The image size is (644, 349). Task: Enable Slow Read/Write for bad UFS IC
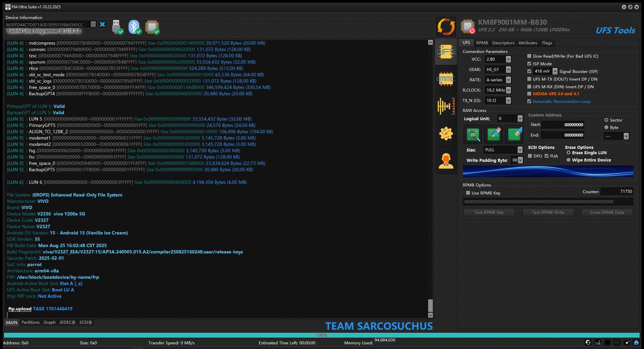pos(529,56)
